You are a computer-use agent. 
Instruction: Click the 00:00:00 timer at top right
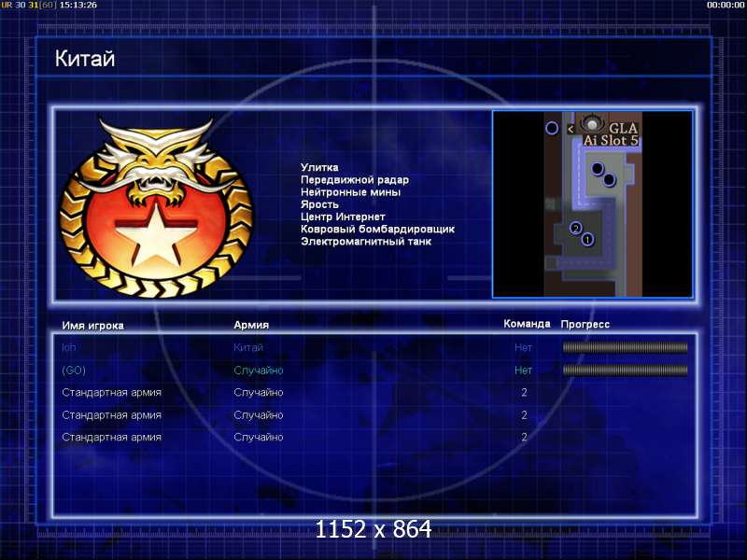pos(726,5)
